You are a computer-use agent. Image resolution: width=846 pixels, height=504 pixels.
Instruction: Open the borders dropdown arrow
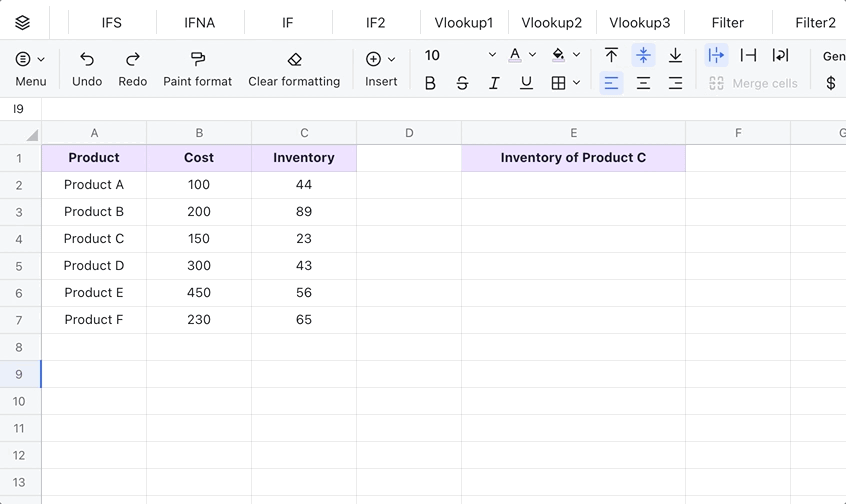coord(577,84)
